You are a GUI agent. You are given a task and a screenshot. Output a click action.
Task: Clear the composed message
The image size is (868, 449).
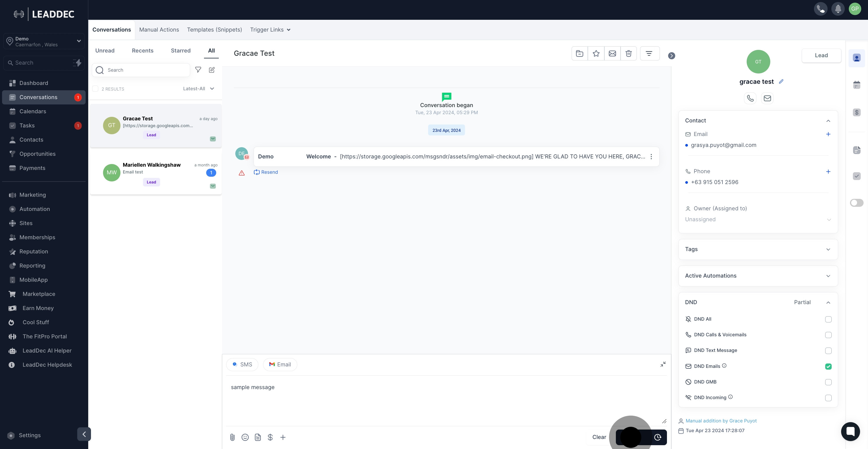point(599,437)
